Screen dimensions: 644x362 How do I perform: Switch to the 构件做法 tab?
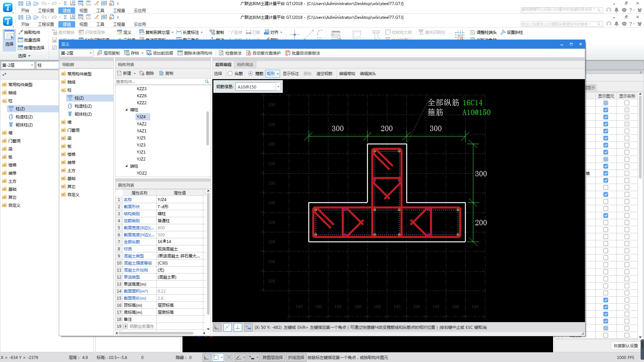tap(245, 64)
